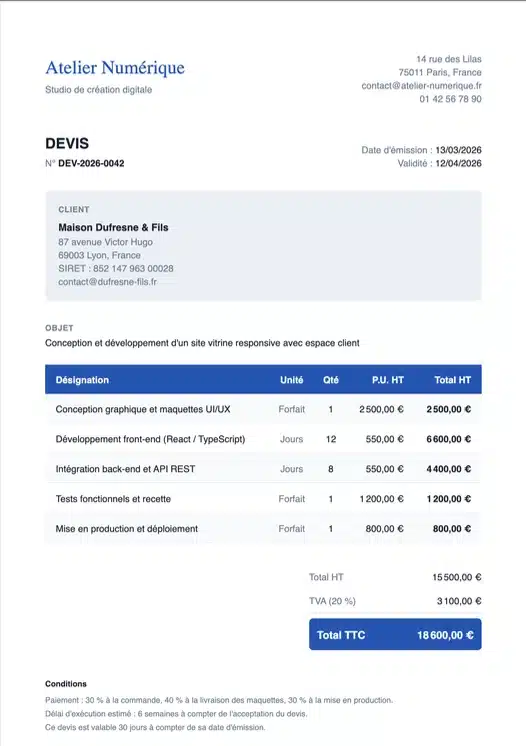Select the text 75011 Paris, France
Screen dimensions: 526x746
tap(440, 72)
